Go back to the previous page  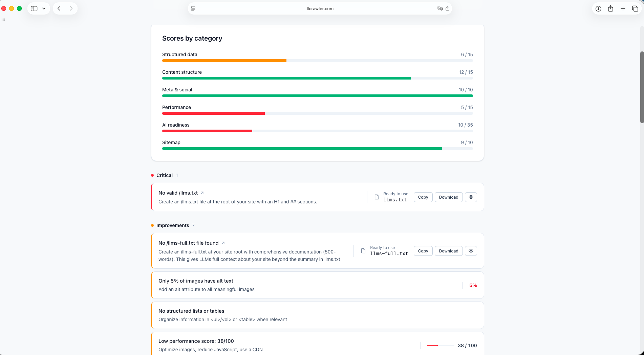59,8
